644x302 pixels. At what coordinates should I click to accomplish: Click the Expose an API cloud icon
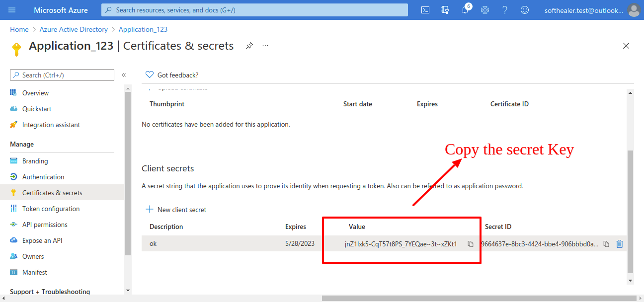pyautogui.click(x=13, y=240)
